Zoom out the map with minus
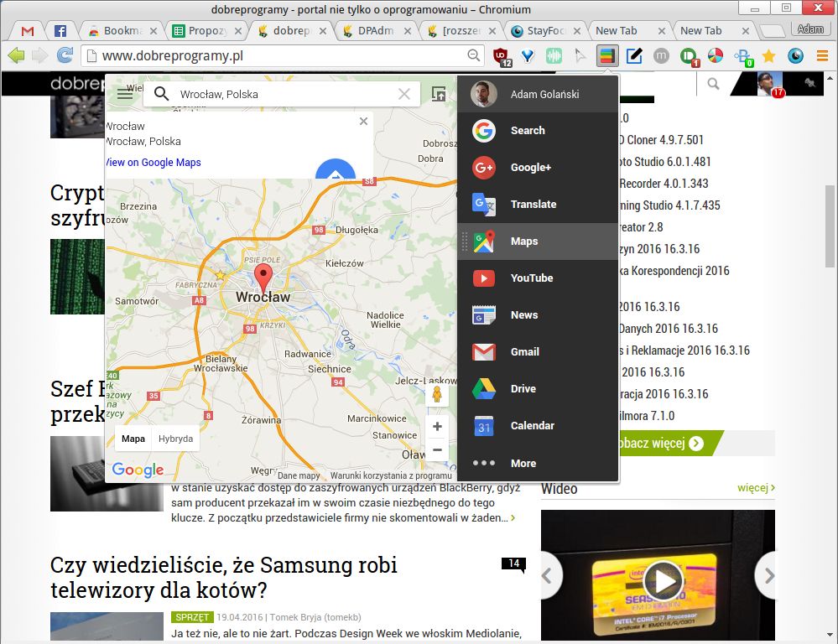 437,449
